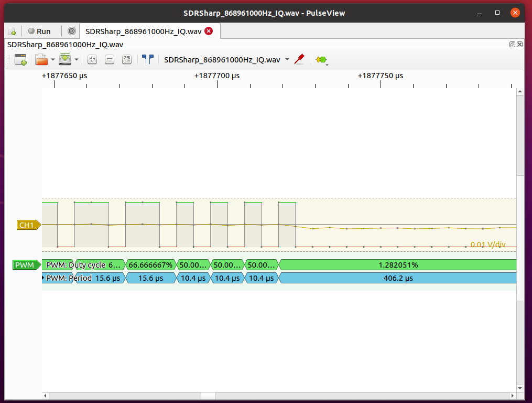Viewport: 532px width, 403px height.
Task: Click the horizontal scrollbar thumb
Action: pos(208,396)
